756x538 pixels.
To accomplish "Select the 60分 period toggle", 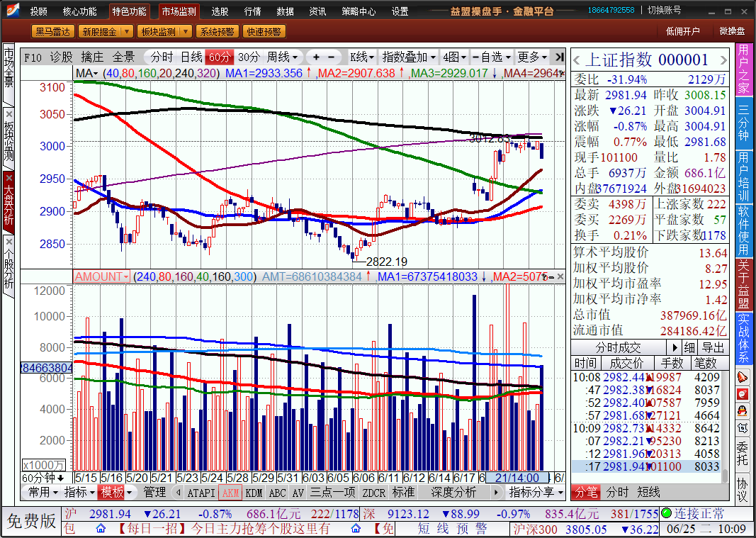I will pyautogui.click(x=220, y=57).
